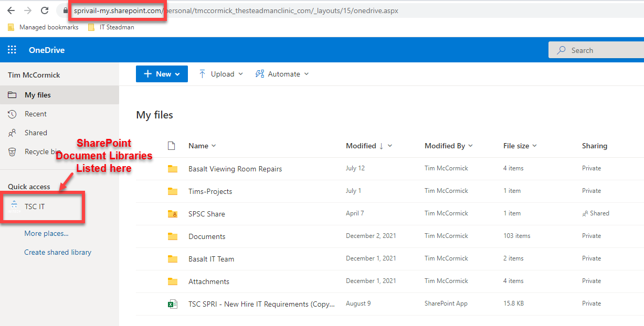Open the Modified By column filter

[x=448, y=146]
